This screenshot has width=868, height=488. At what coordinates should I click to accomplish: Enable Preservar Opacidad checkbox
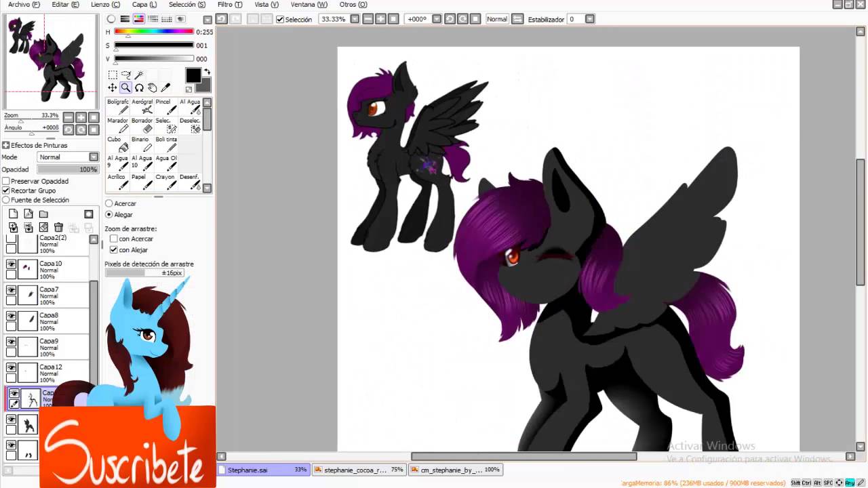(6, 182)
